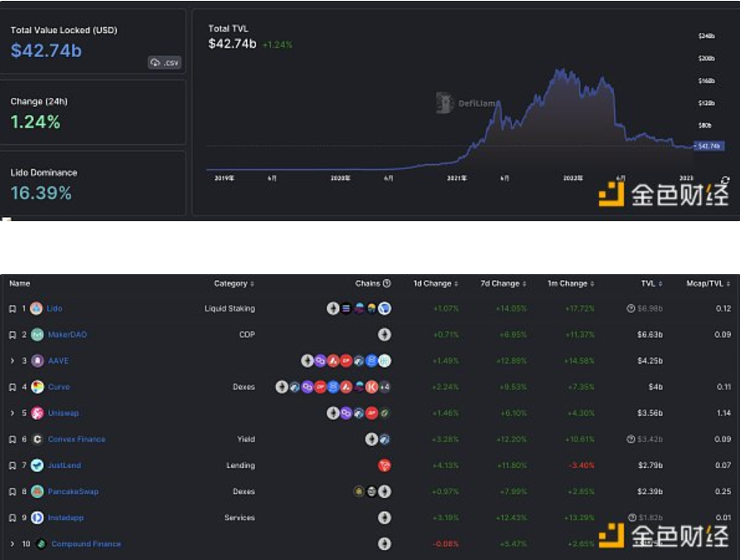Expand the Compound Finance row
This screenshot has width=740, height=560.
coord(12,544)
